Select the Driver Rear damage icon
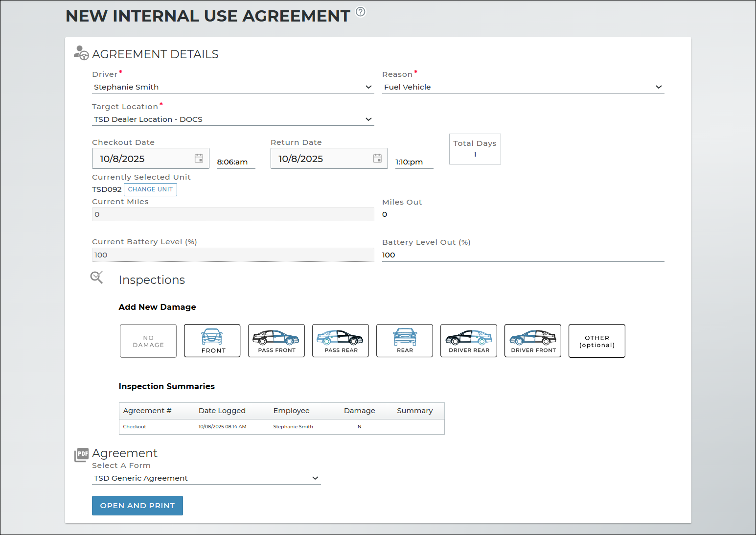The width and height of the screenshot is (756, 535). pyautogui.click(x=468, y=341)
